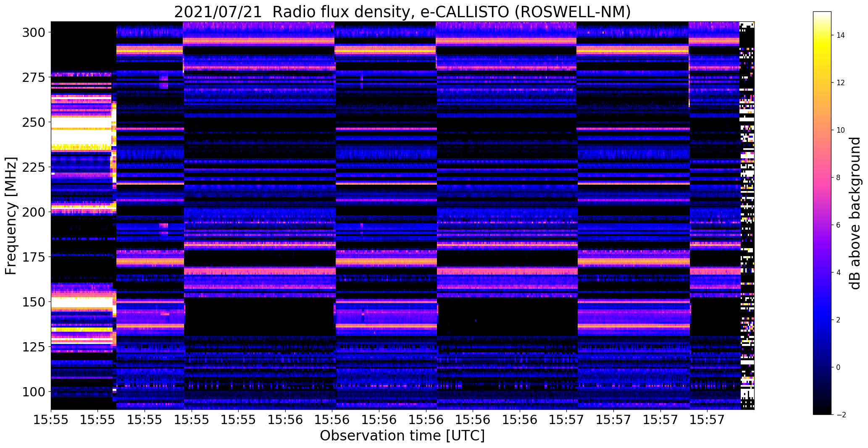
Task: Click the 150 frequency tick label
Action: 34,302
